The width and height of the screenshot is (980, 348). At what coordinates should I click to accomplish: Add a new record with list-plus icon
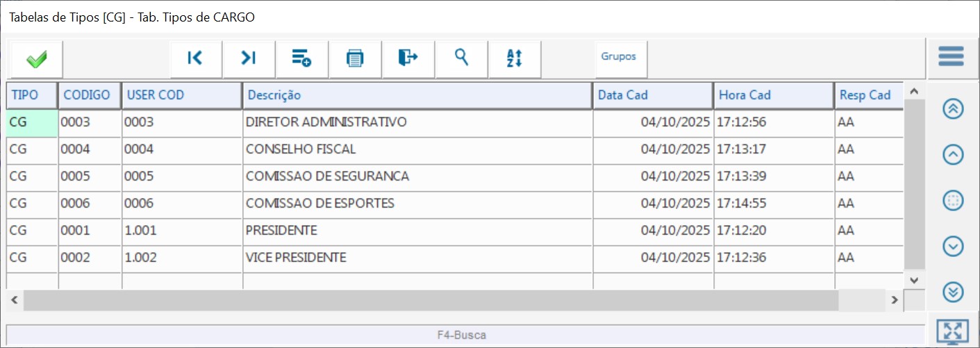[301, 58]
